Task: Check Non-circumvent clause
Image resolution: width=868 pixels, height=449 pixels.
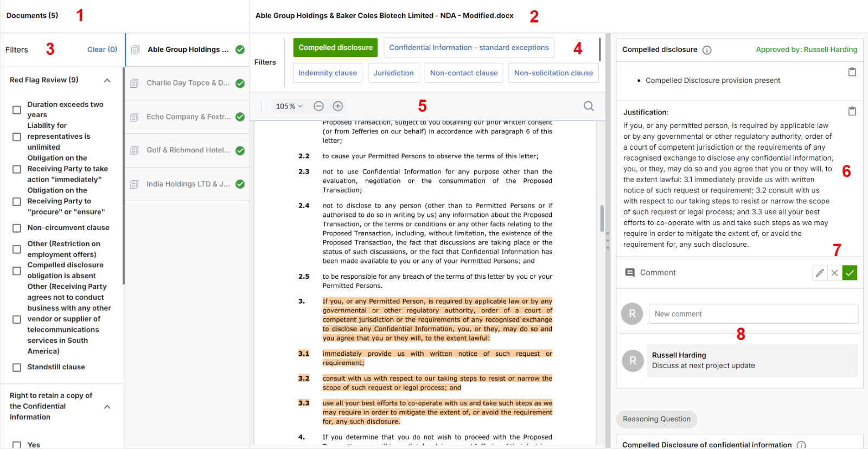Action: 17,228
